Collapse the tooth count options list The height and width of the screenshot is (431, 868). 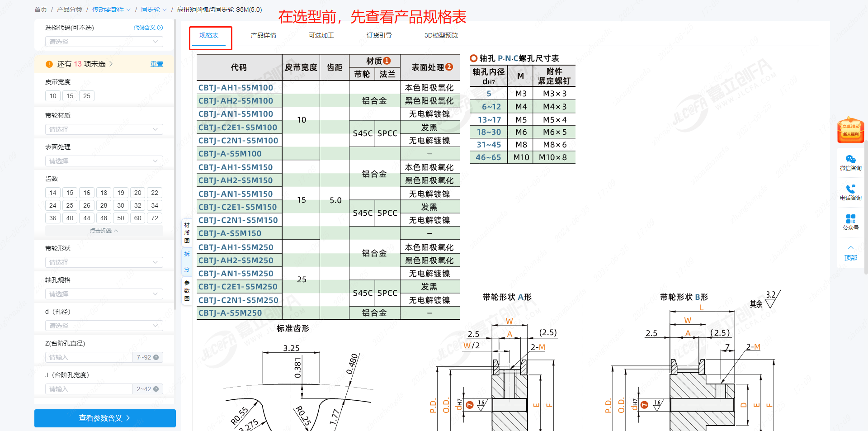[x=104, y=231]
